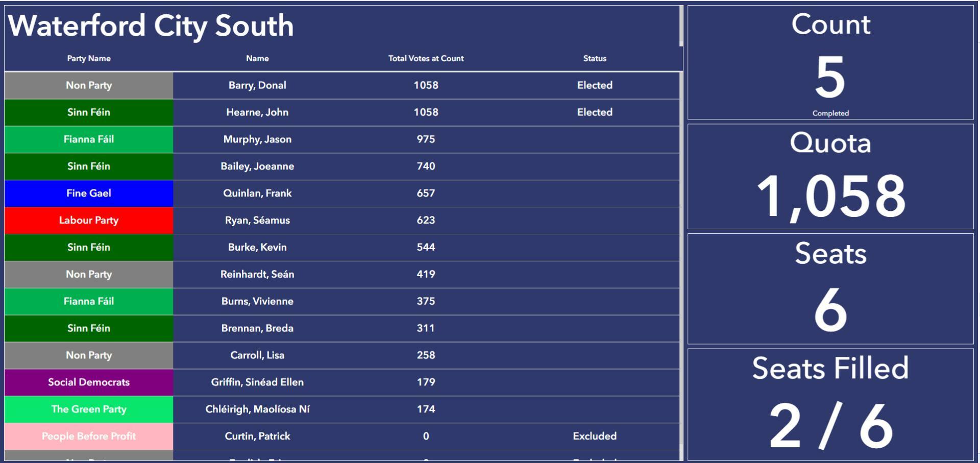Click the Total Votes at Count header

coord(426,58)
